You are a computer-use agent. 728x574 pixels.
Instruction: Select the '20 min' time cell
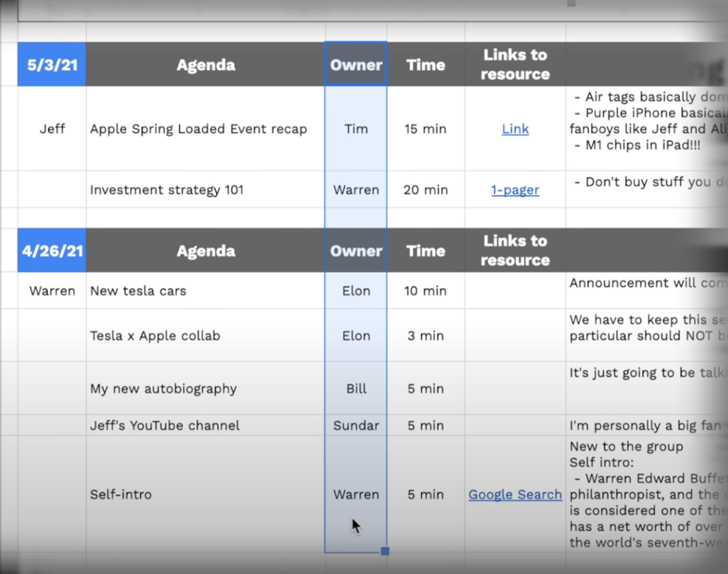click(x=426, y=189)
